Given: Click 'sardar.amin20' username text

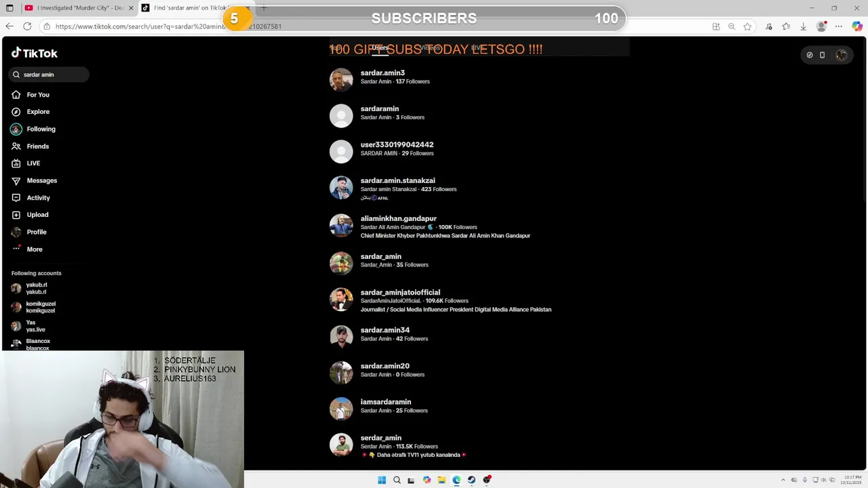Looking at the screenshot, I should click(x=384, y=366).
